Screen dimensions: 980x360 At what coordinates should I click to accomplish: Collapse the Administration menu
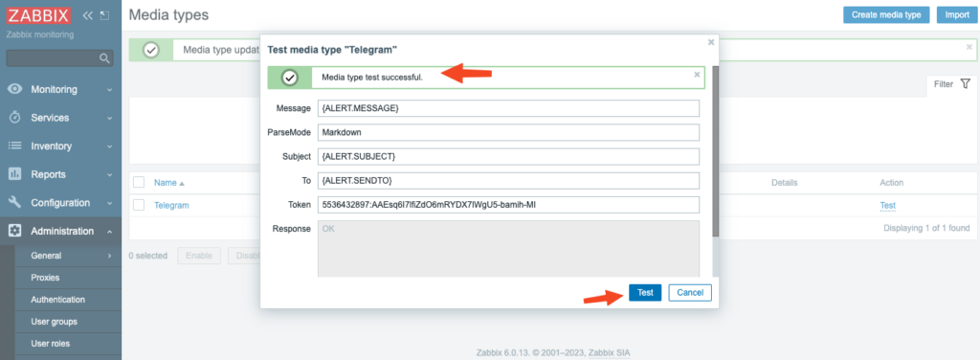60,231
